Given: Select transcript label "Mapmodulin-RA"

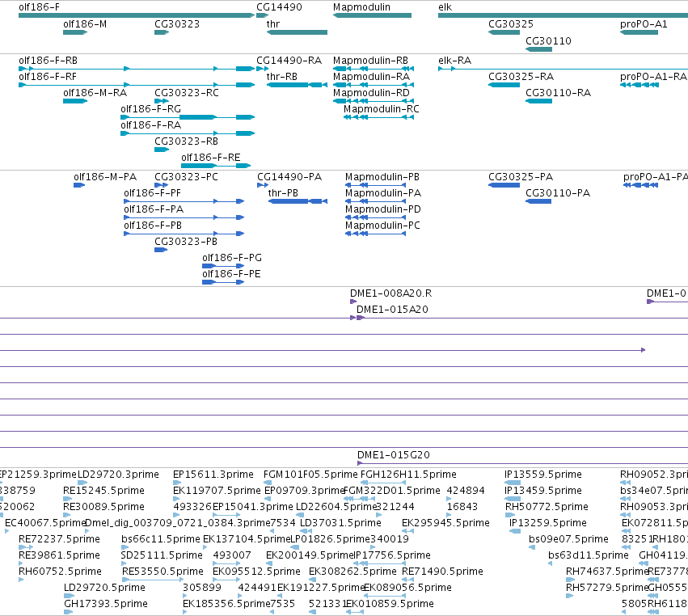Looking at the screenshot, I should tap(371, 76).
